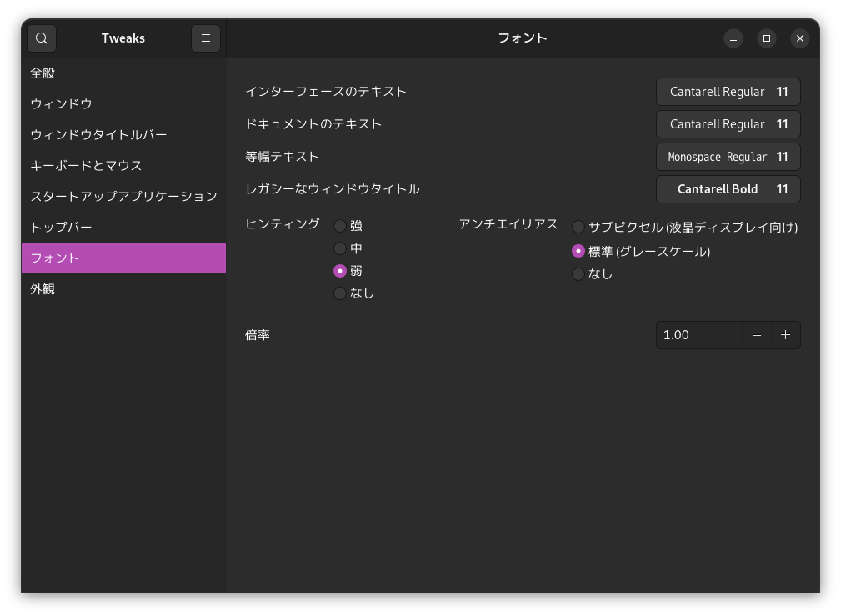Open the search in Tweaks sidebar
The width and height of the screenshot is (841, 616).
click(x=42, y=38)
